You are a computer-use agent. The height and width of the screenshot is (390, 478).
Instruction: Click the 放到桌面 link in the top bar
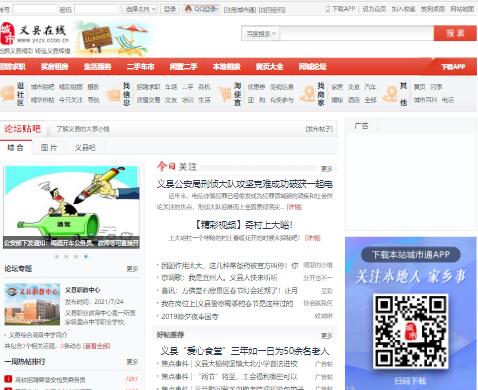433,9
